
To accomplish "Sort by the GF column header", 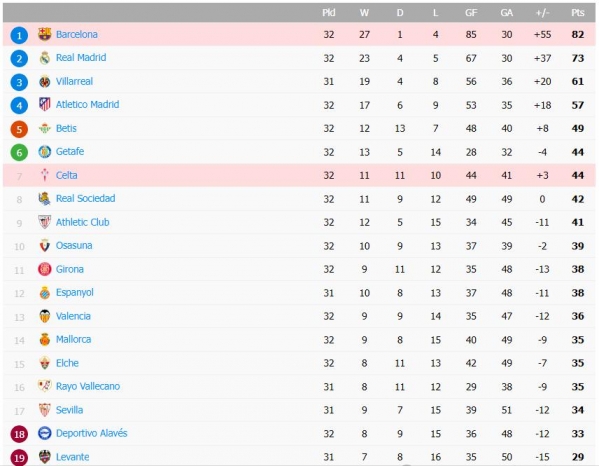I will pos(470,12).
